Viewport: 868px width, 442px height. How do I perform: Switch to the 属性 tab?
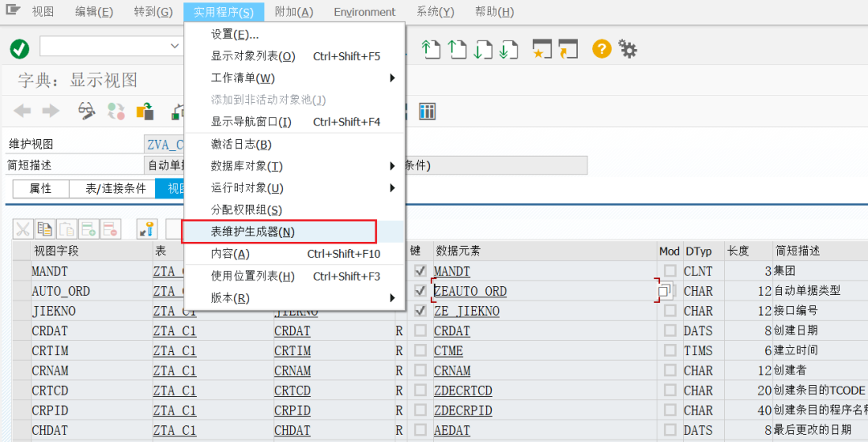tap(40, 189)
